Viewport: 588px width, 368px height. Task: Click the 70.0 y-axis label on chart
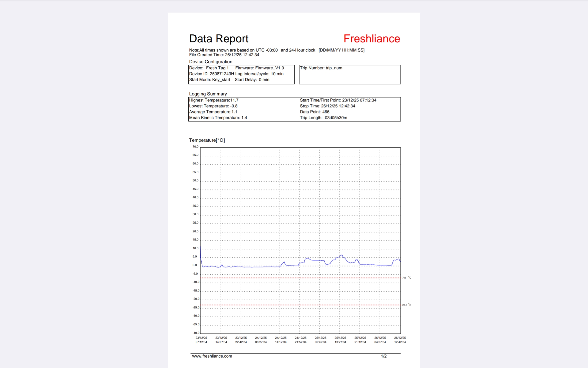pos(195,147)
